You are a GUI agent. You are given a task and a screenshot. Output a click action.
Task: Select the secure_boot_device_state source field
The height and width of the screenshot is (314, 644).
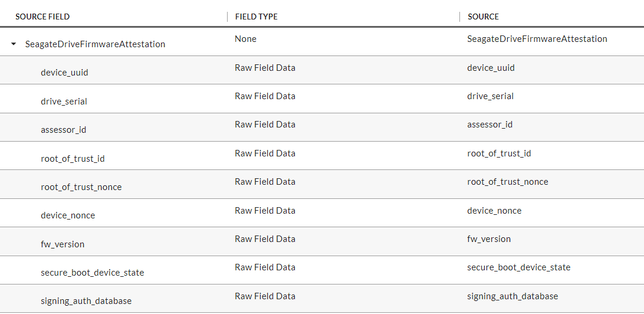[93, 273]
